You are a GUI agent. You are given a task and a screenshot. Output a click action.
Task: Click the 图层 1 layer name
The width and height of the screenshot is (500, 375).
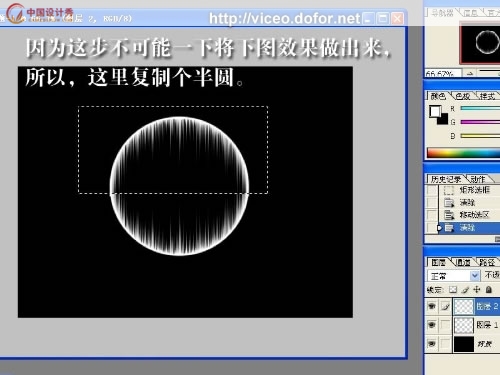click(487, 324)
